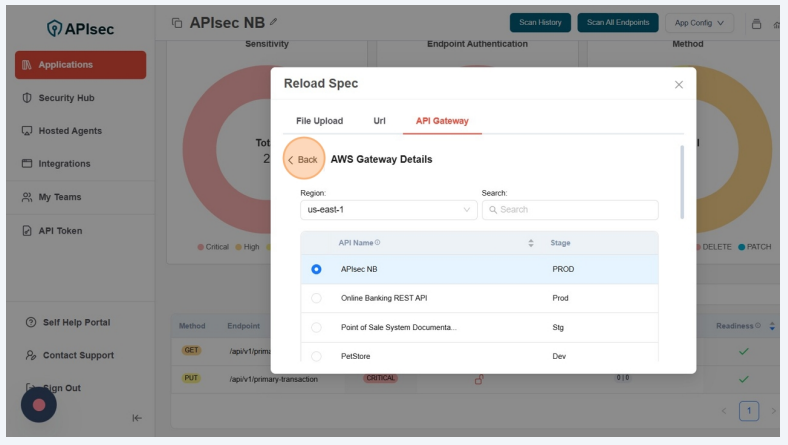Screen dimensions: 788x445
Task: Open the Region us-east-1 dropdown
Action: click(388, 210)
